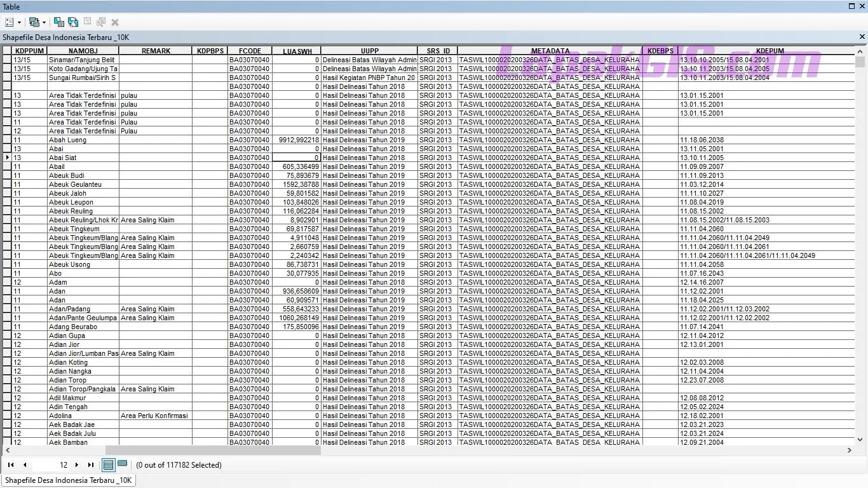868x488 pixels.
Task: Click the Clear Selection icon
Action: (x=88, y=22)
